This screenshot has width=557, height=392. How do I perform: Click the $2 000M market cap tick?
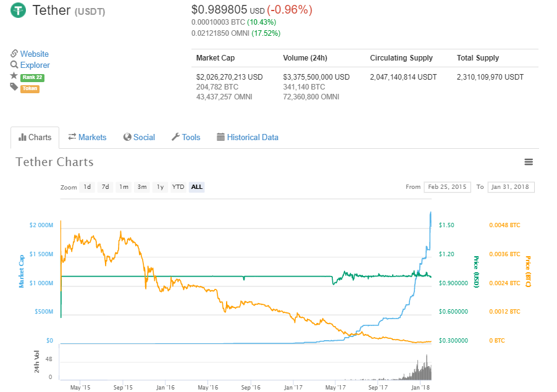click(x=41, y=225)
